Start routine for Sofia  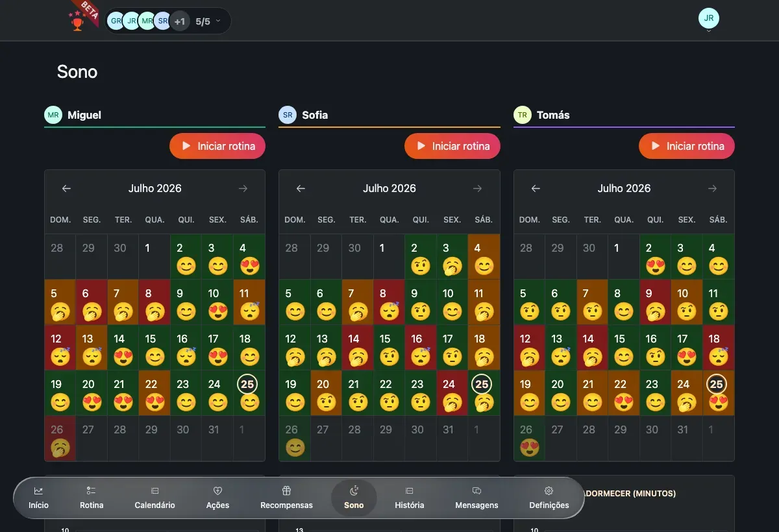click(452, 146)
